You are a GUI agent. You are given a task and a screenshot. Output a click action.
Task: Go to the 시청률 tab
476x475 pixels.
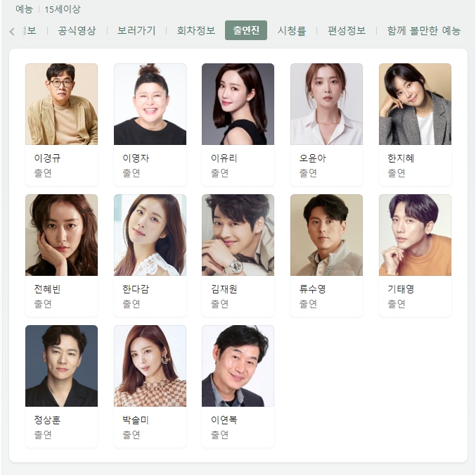click(x=292, y=30)
